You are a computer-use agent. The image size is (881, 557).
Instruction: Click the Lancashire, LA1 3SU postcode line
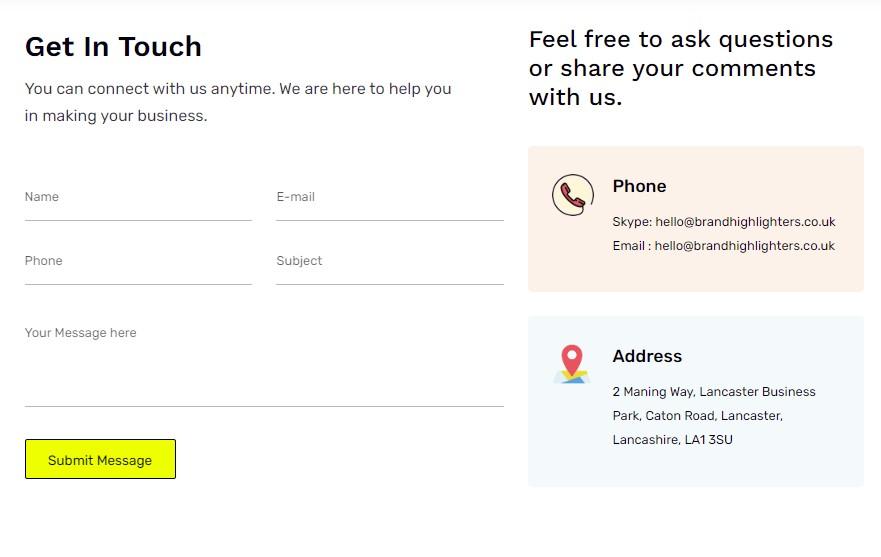point(672,440)
